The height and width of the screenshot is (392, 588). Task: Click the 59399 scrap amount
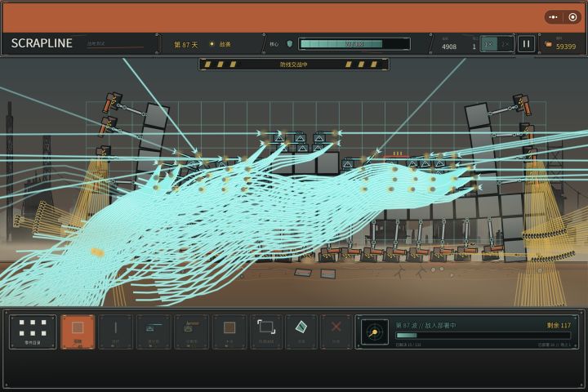coord(566,47)
